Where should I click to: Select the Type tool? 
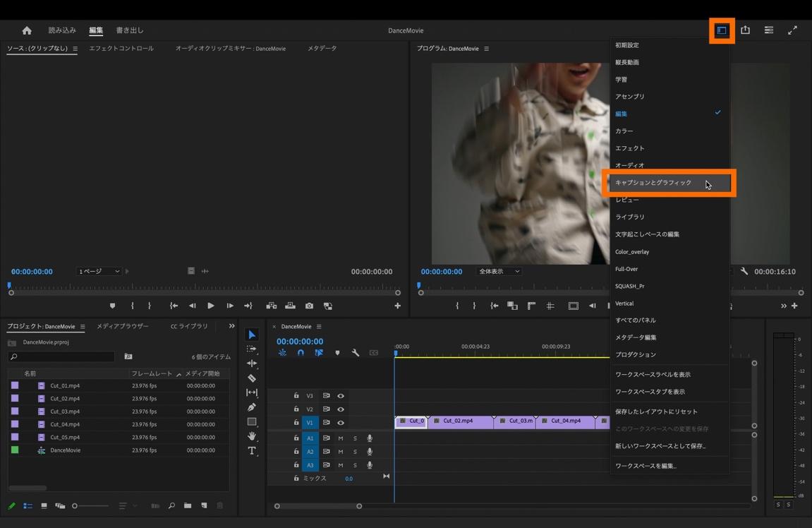coord(252,451)
